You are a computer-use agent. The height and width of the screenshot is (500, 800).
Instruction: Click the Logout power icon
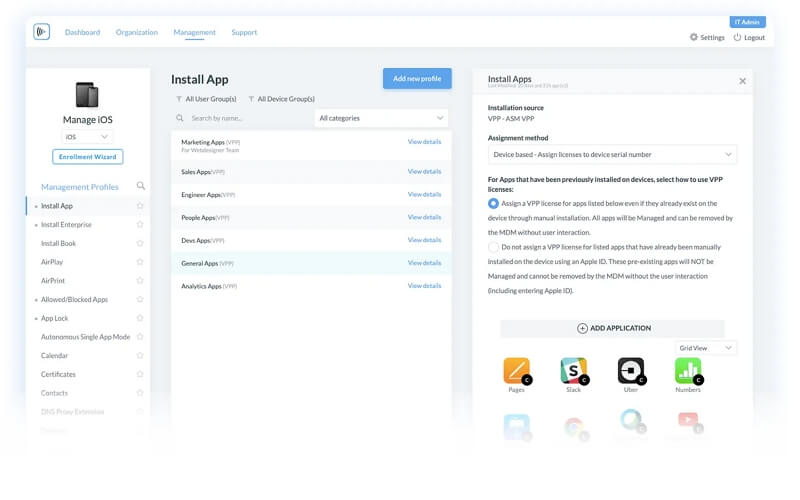click(737, 37)
